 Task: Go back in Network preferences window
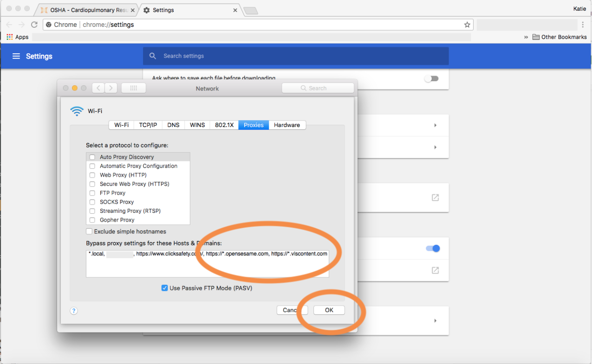[98, 88]
